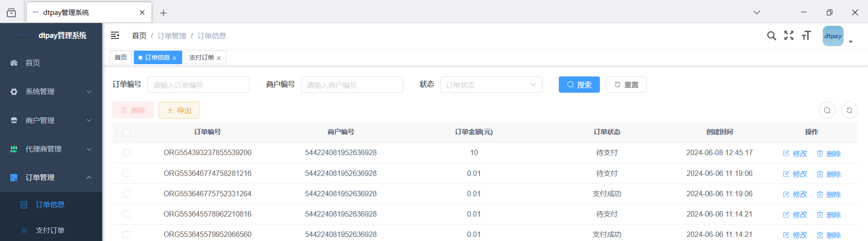
Task: Click the dtpay user avatar
Action: (833, 36)
